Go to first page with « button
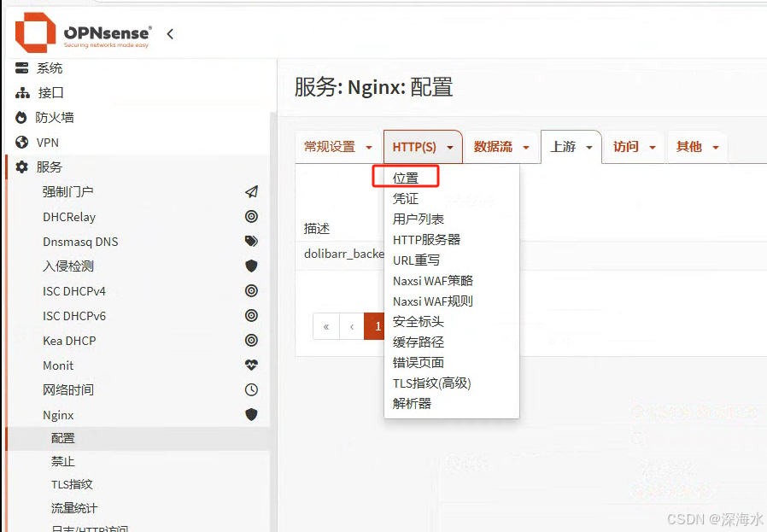This screenshot has width=767, height=532. [x=325, y=326]
